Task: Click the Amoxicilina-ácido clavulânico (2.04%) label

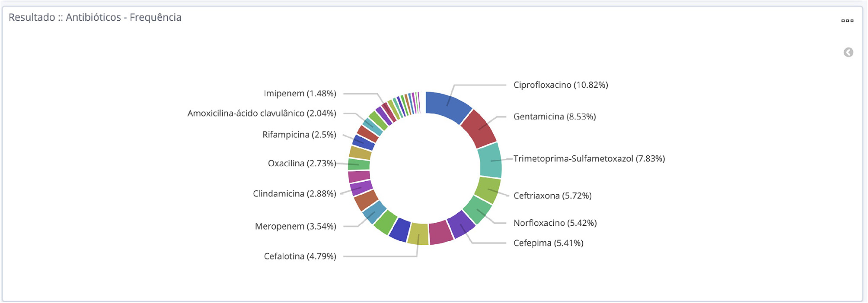Action: [x=262, y=114]
